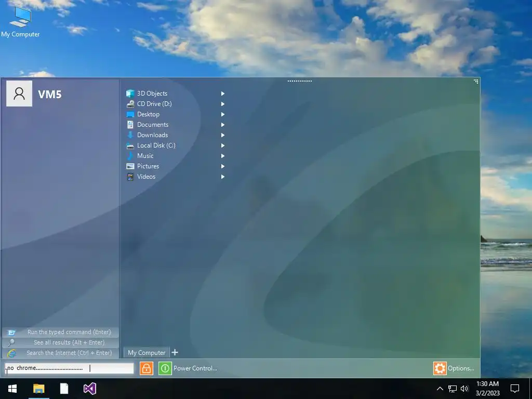Click the magnifier icon beside See all results
Viewport: 532px width, 399px height.
click(11, 343)
